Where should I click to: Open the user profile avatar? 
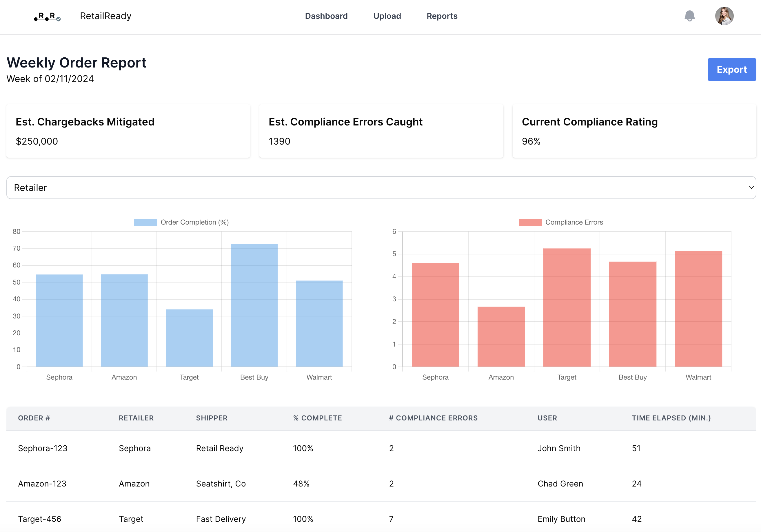tap(724, 16)
